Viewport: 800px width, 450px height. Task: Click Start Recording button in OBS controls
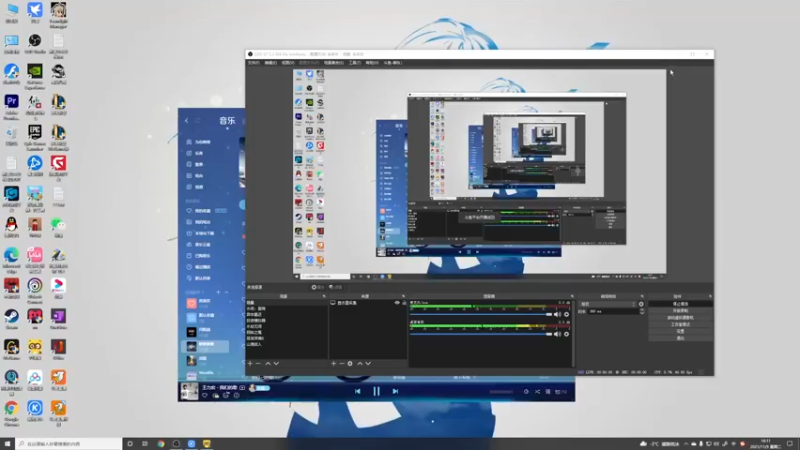click(x=681, y=311)
